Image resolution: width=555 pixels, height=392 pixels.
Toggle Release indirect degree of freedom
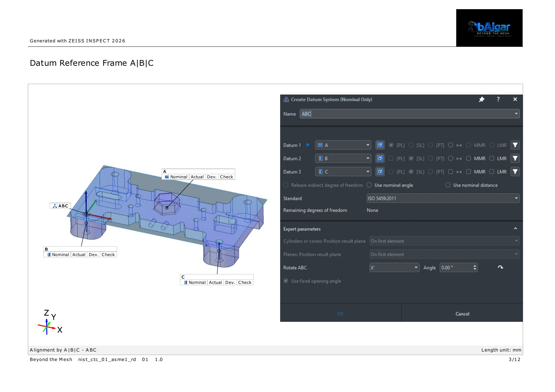[x=286, y=185]
